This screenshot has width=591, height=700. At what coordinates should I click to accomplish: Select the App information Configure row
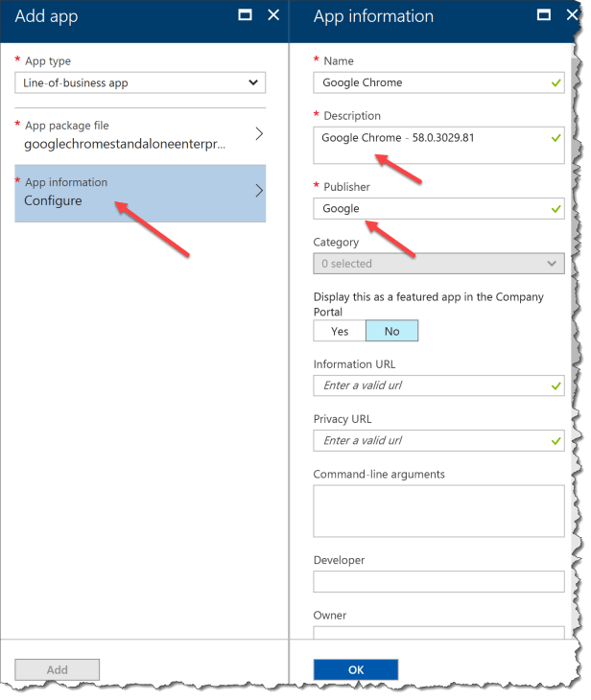pyautogui.click(x=140, y=193)
